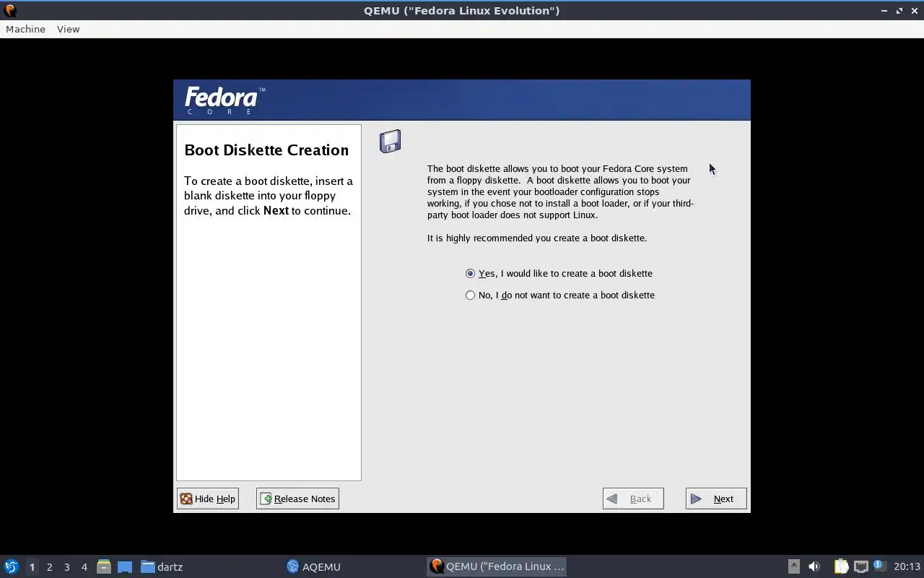Screen dimensions: 924x578
Task: Open the Machine menu
Action: click(25, 29)
